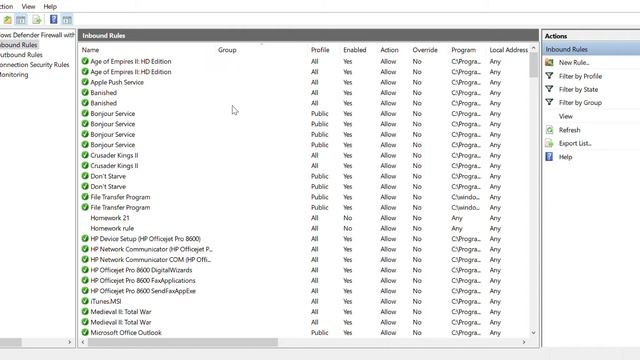Open the View menu in menu bar
Viewport: 640px width, 360px height.
pos(28,7)
